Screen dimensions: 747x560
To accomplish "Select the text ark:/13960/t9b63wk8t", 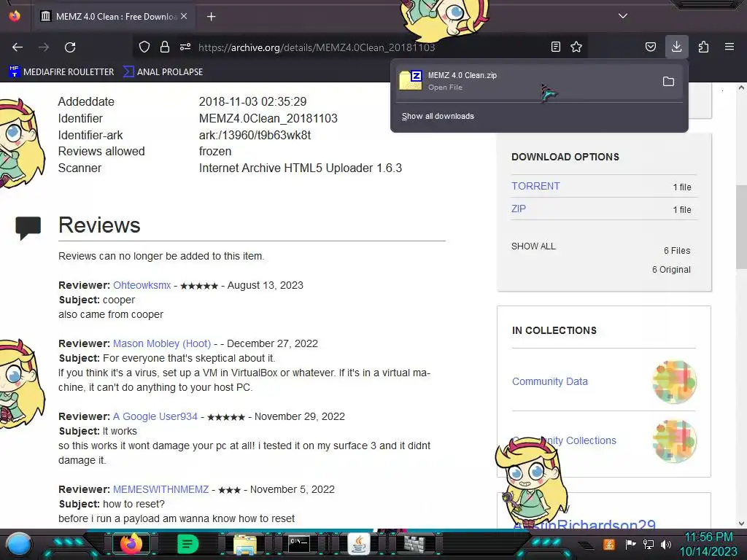I will [x=255, y=135].
